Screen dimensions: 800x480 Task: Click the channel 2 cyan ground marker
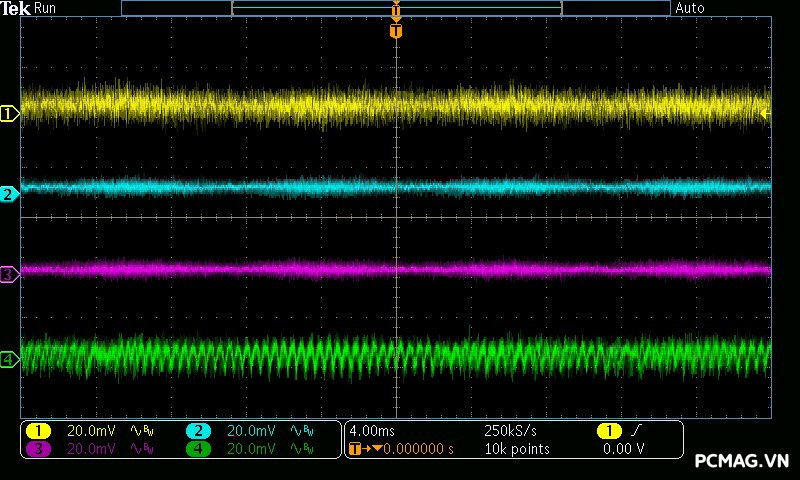point(9,194)
